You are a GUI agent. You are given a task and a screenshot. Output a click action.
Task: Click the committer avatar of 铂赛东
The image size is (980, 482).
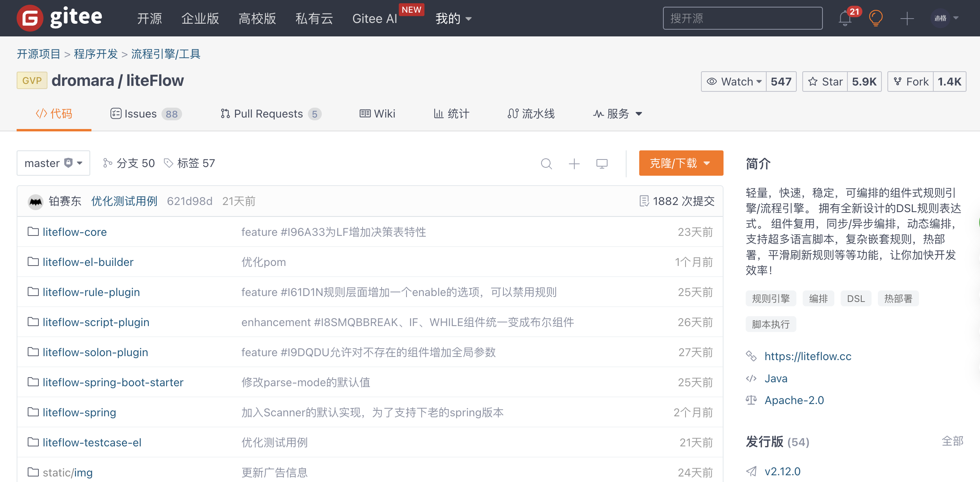36,201
